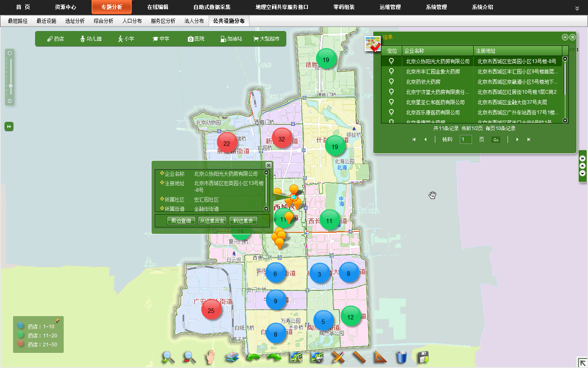Click the right edge up arrow button
This screenshot has height=368, width=588.
point(583,166)
